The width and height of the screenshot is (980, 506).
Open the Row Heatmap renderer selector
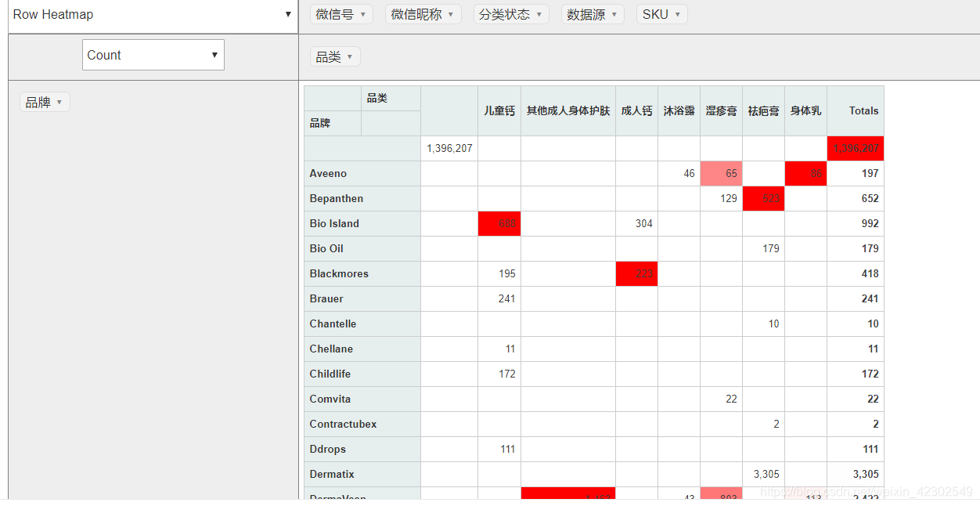[153, 14]
